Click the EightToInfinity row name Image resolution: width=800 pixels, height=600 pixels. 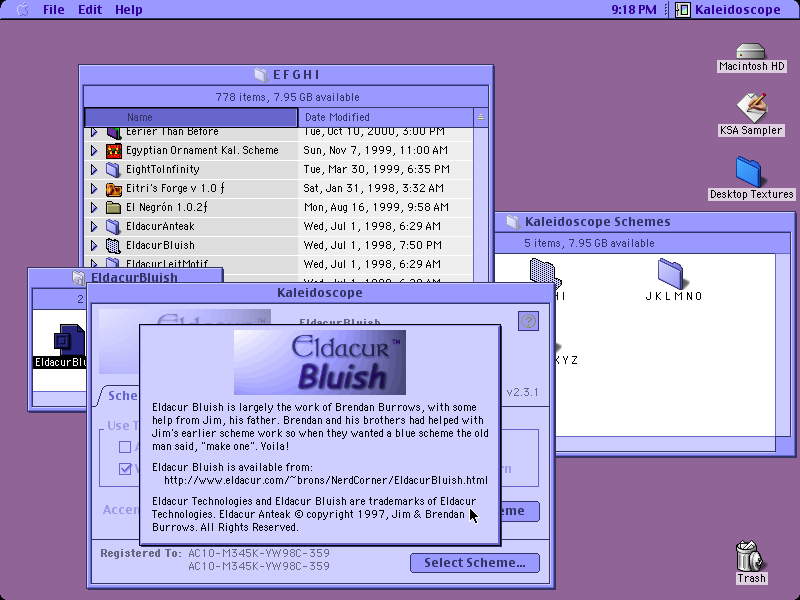point(163,169)
